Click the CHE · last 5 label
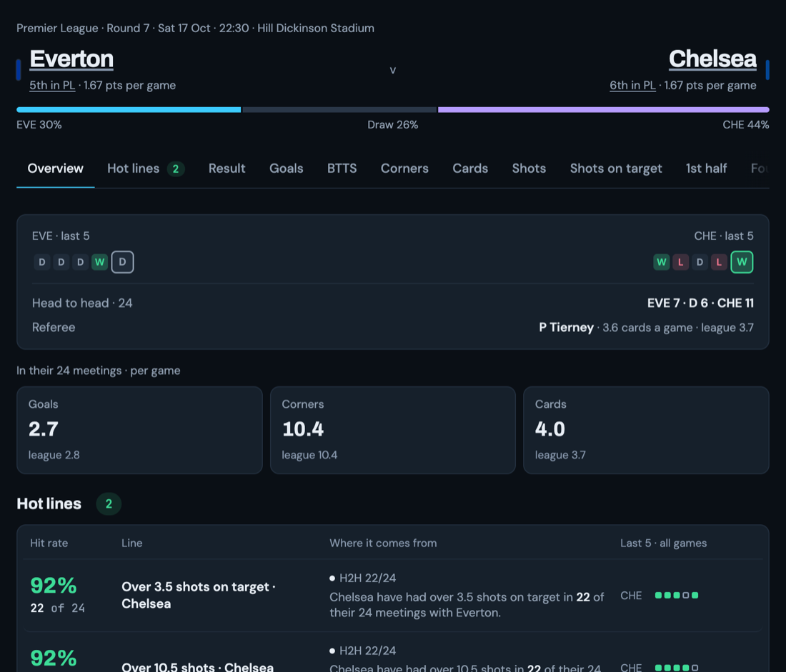This screenshot has height=672, width=786. coord(724,236)
